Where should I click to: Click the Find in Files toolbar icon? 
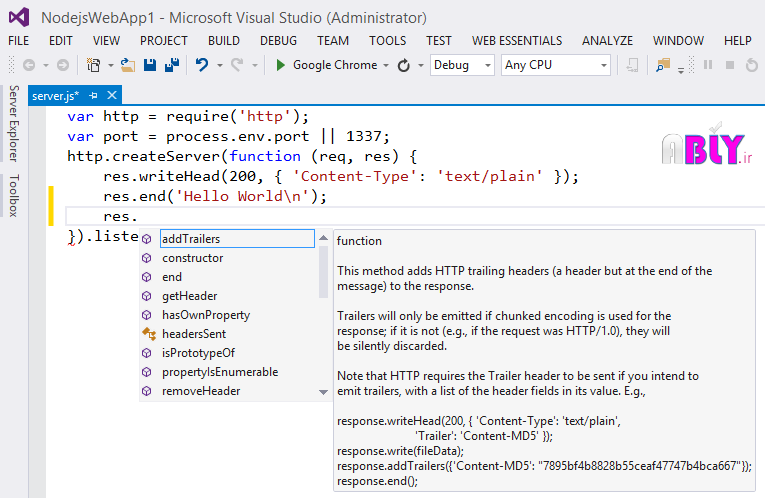pyautogui.click(x=663, y=65)
